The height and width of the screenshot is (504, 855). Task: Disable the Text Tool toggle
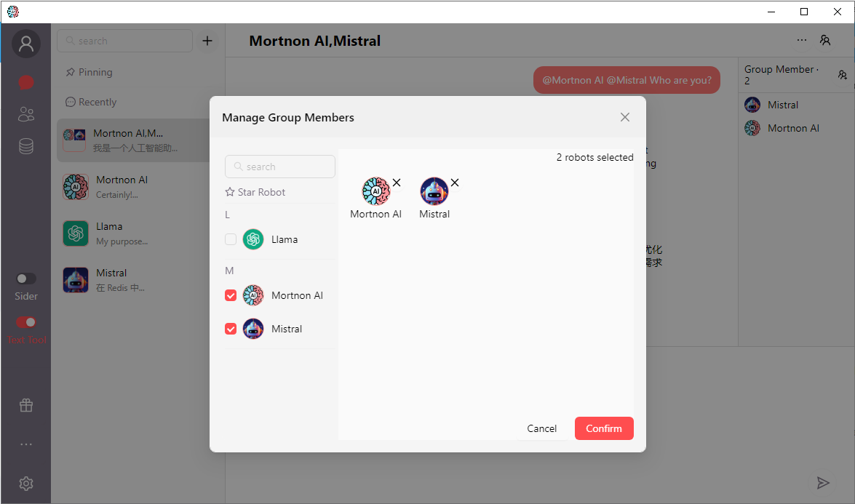(x=26, y=322)
